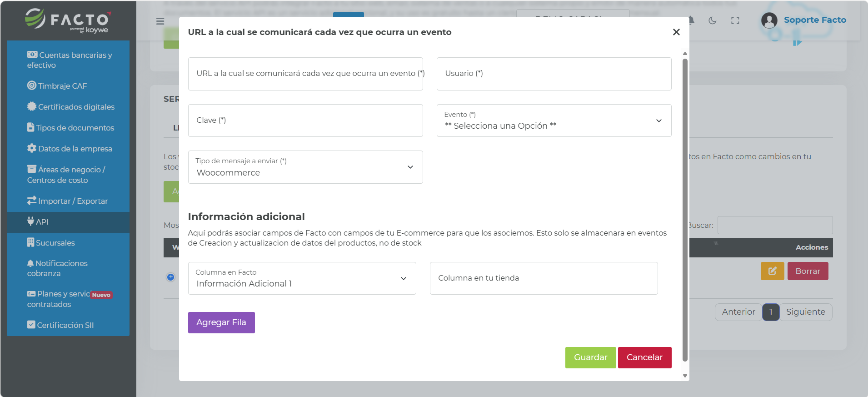Viewport: 868px width, 397px height.
Task: Click the archive icon for Áreas de negocio
Action: [32, 169]
